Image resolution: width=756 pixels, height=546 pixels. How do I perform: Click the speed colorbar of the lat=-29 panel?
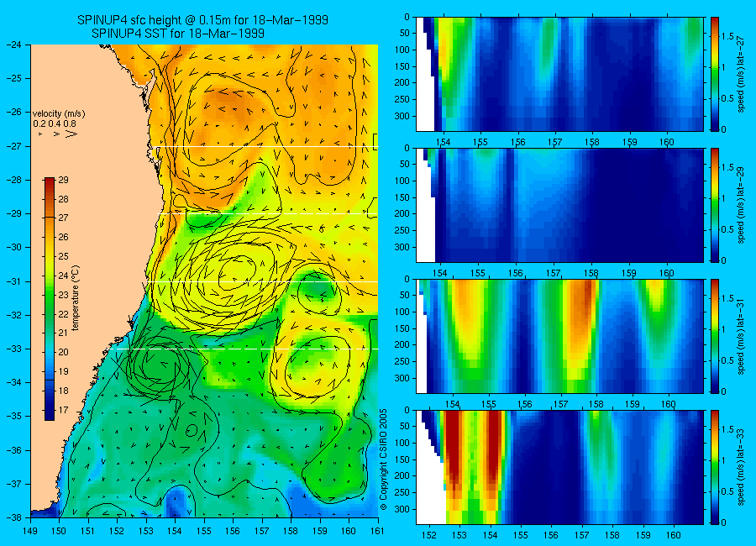714,205
